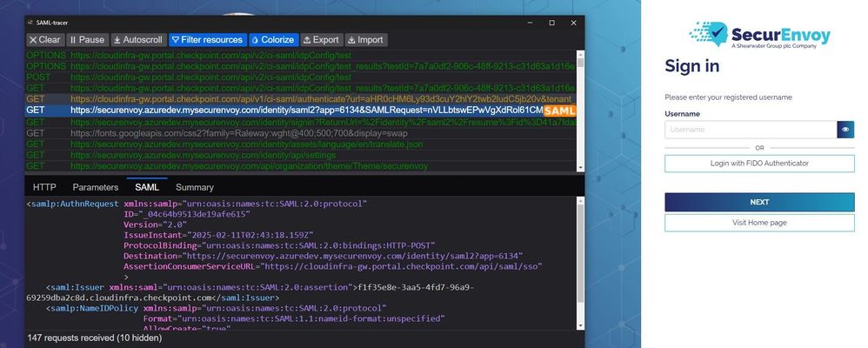Pause request capturing
868x348 pixels.
point(87,40)
